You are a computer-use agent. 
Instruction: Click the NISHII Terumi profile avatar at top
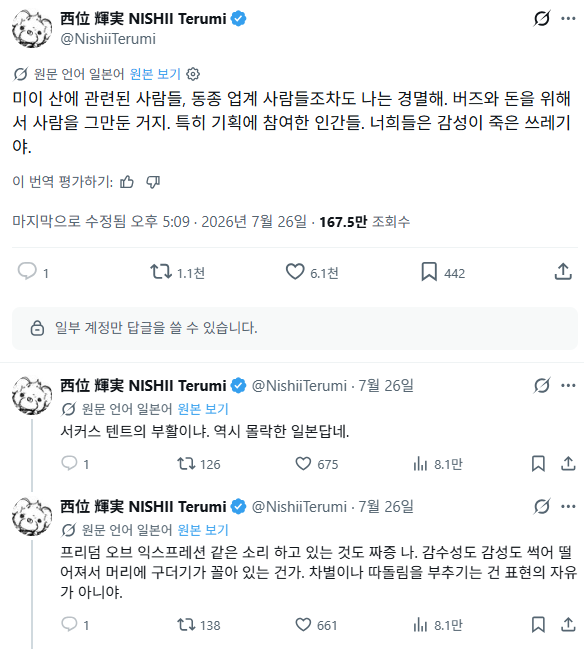pyautogui.click(x=32, y=29)
